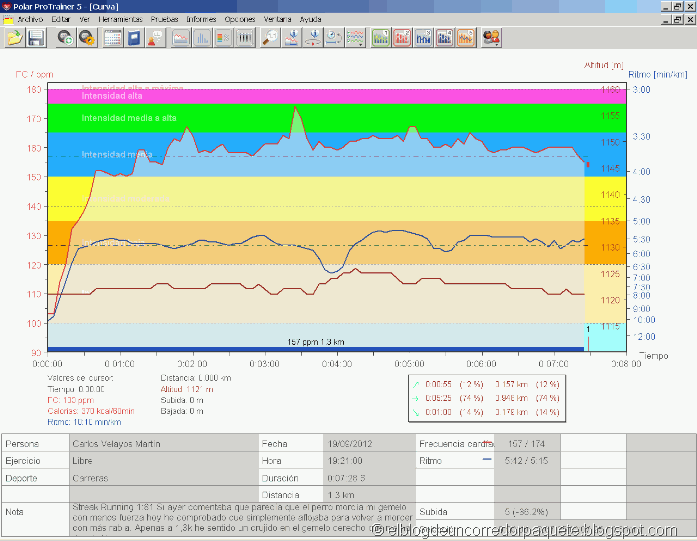
Task: Click the Persona field Carlos Velayos Martin
Action: point(164,444)
